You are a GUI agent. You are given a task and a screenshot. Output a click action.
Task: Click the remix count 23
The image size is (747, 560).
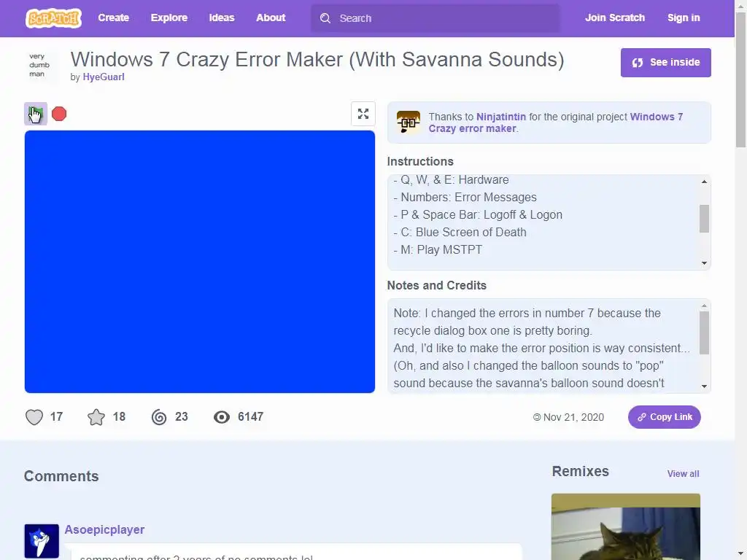(182, 417)
